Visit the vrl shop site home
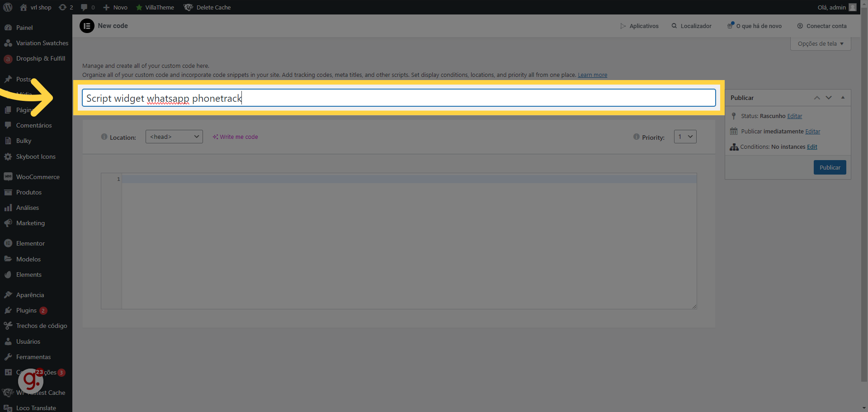The height and width of the screenshot is (412, 868). (x=36, y=7)
